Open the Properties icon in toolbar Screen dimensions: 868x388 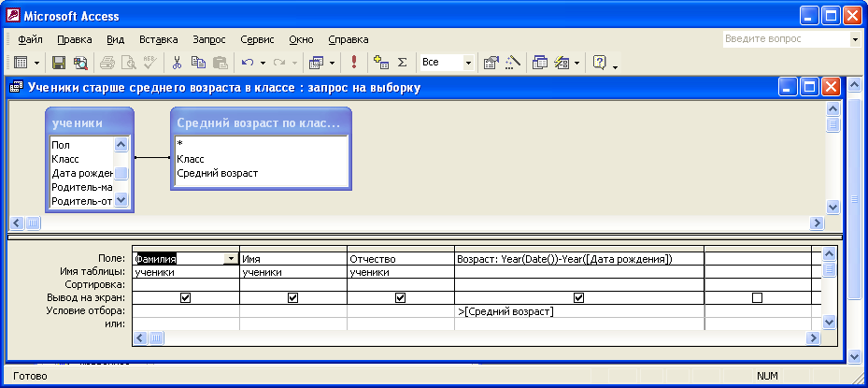[x=491, y=63]
